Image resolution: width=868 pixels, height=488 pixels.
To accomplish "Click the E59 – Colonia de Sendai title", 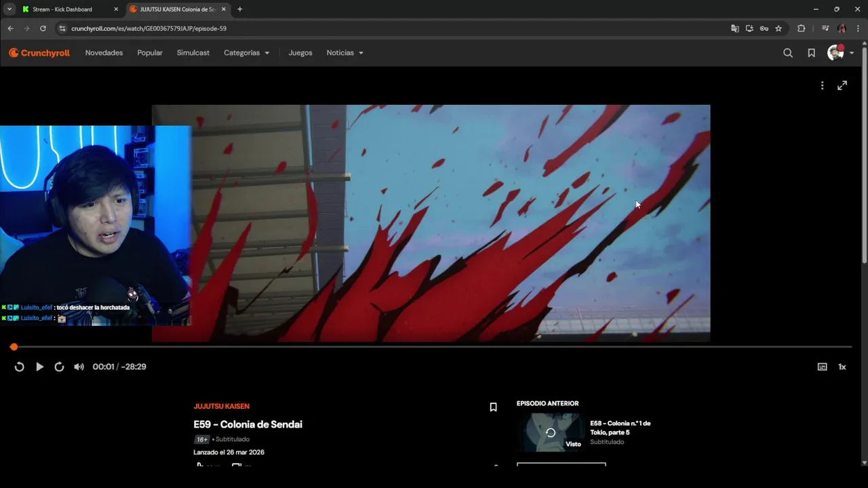I will pyautogui.click(x=248, y=424).
